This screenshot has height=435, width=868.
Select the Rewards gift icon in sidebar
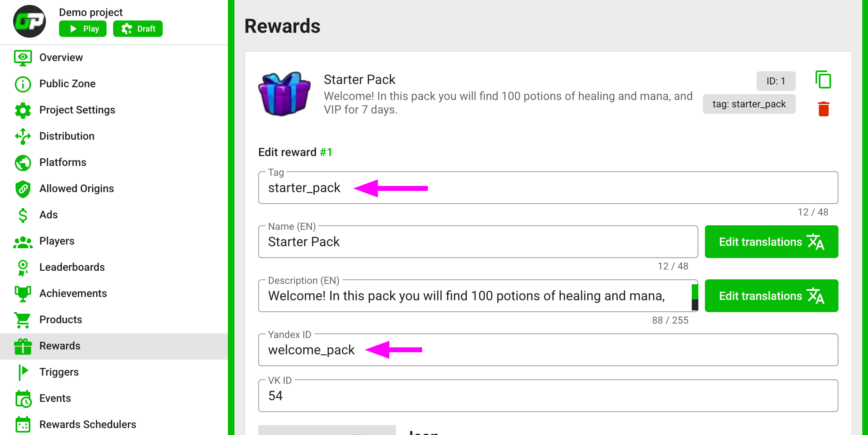pyautogui.click(x=23, y=346)
